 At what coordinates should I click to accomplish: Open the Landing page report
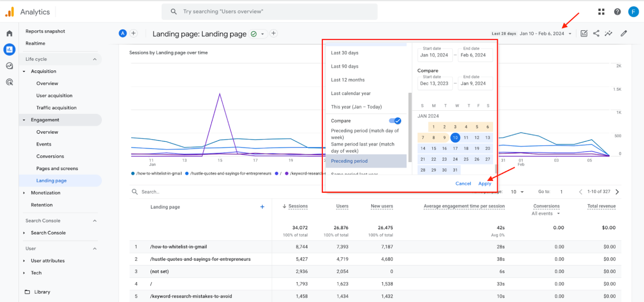point(51,180)
